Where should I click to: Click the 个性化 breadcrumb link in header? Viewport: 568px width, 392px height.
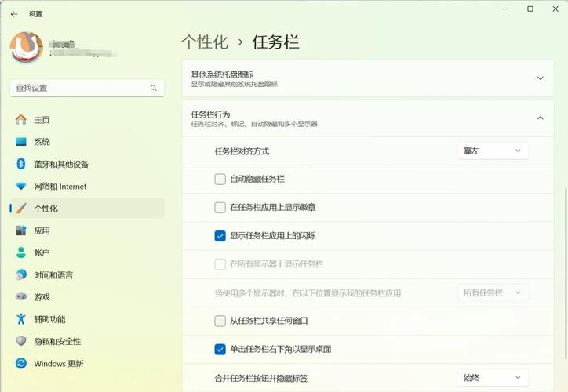pyautogui.click(x=204, y=42)
